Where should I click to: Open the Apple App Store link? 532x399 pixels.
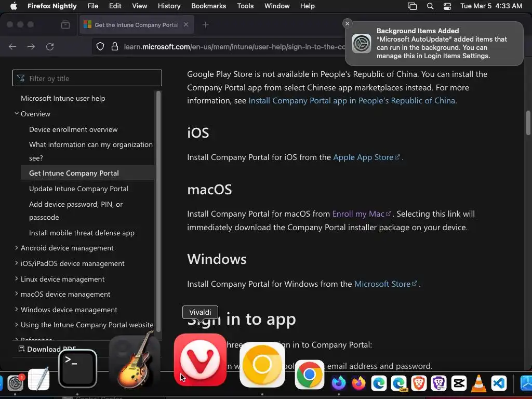pyautogui.click(x=366, y=157)
